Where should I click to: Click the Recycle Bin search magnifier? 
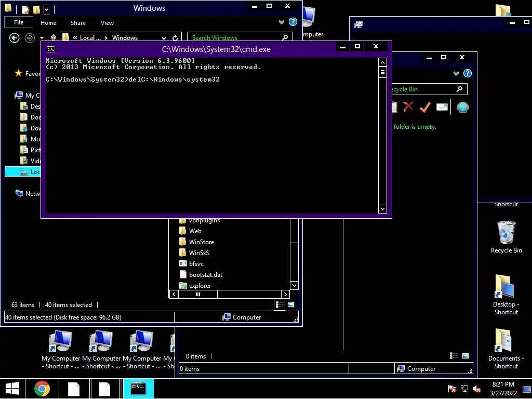click(459, 89)
